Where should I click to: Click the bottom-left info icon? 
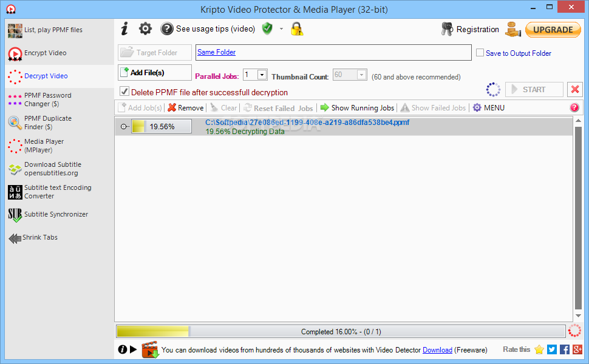point(123,349)
